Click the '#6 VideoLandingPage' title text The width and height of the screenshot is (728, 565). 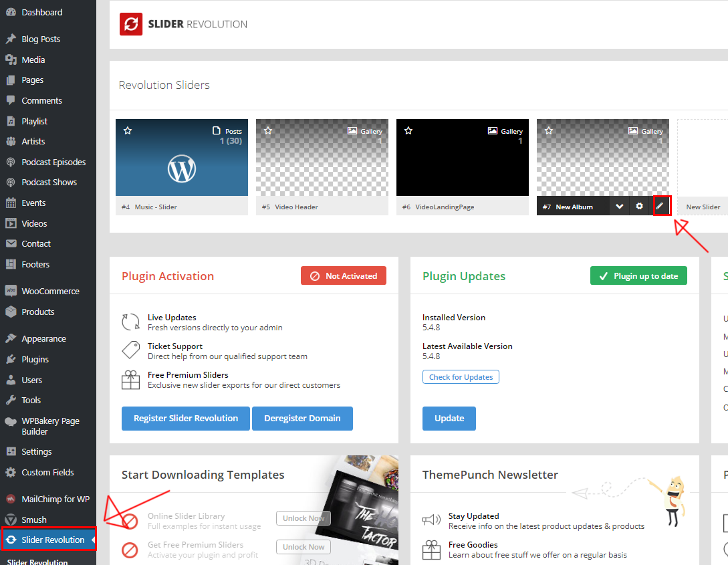click(x=439, y=207)
